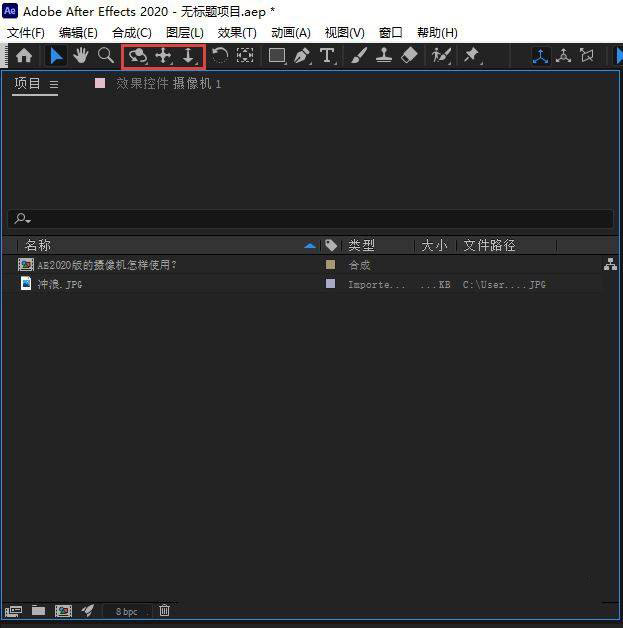
Task: Click the Interpret Footage button
Action: coord(13,611)
